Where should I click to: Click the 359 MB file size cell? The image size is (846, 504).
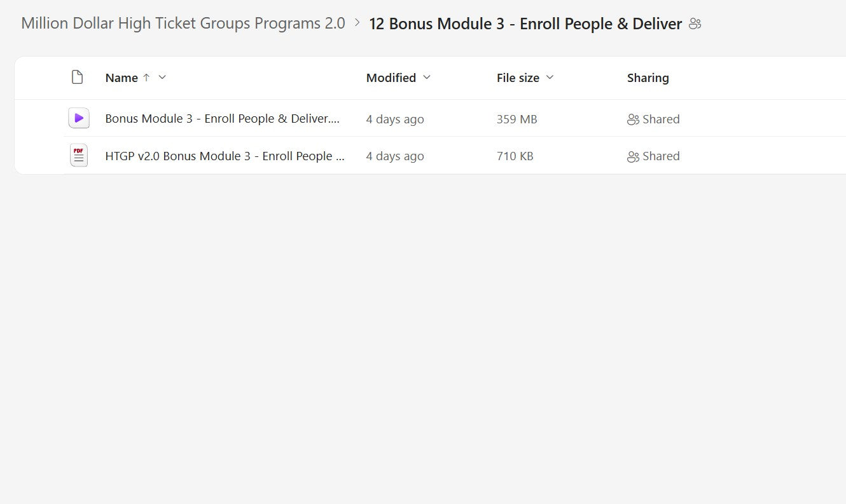[517, 119]
